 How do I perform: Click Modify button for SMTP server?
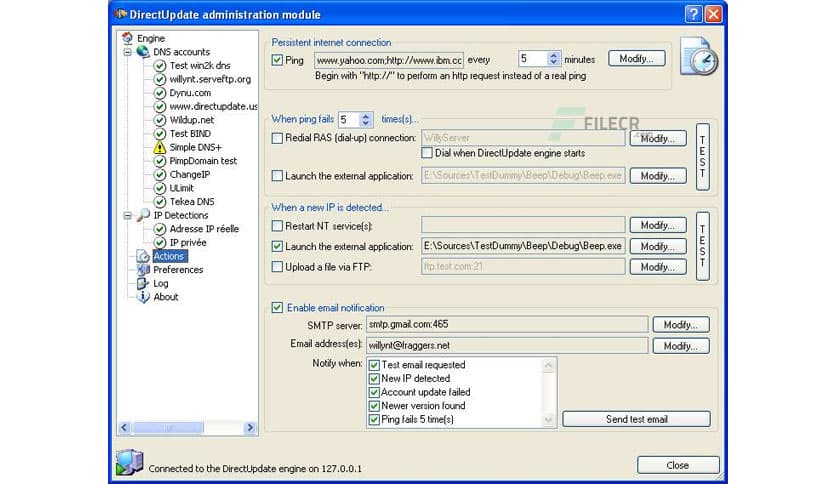point(681,325)
